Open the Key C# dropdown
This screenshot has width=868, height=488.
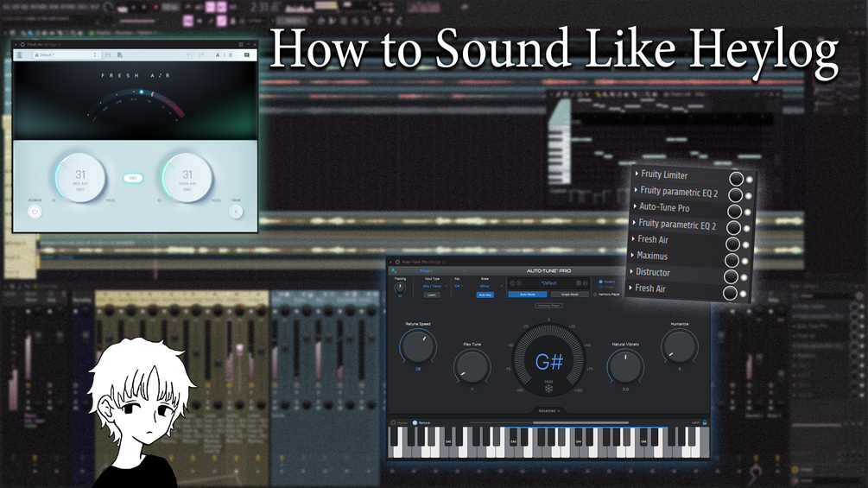[x=459, y=286]
